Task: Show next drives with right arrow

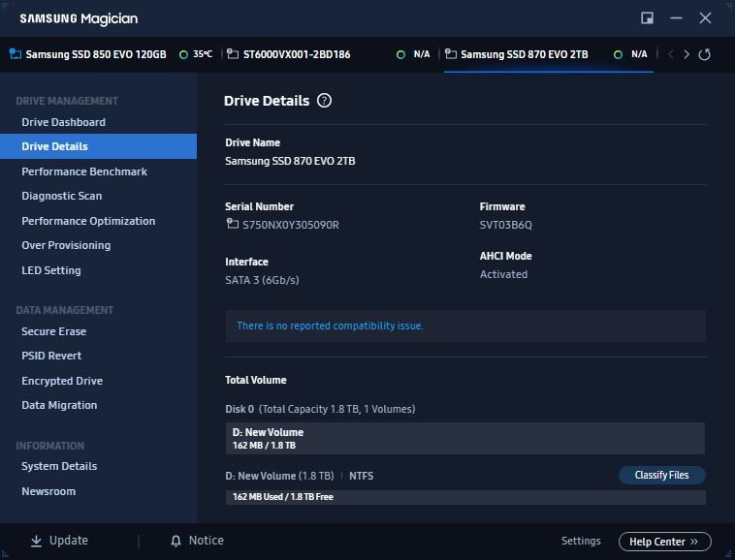Action: point(687,54)
